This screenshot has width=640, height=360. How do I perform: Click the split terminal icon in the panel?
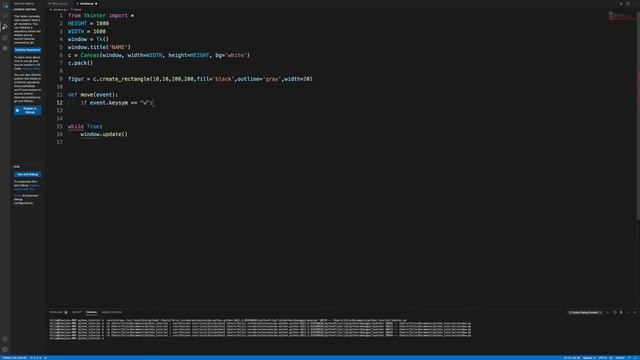tap(614, 312)
